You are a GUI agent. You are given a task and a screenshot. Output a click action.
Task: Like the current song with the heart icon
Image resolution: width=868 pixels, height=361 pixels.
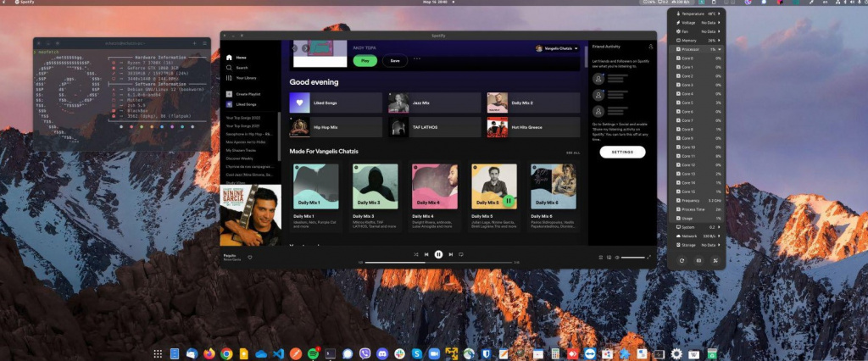click(250, 257)
